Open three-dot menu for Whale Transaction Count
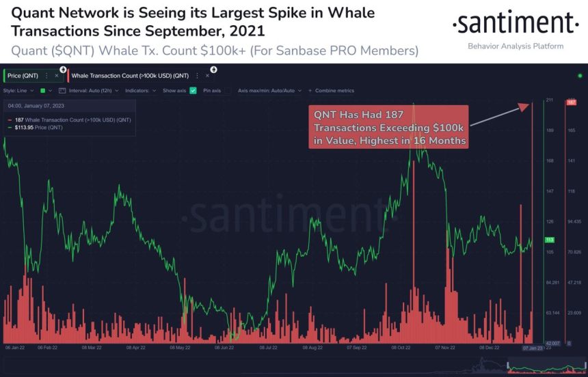The height and width of the screenshot is (377, 588). tap(197, 76)
